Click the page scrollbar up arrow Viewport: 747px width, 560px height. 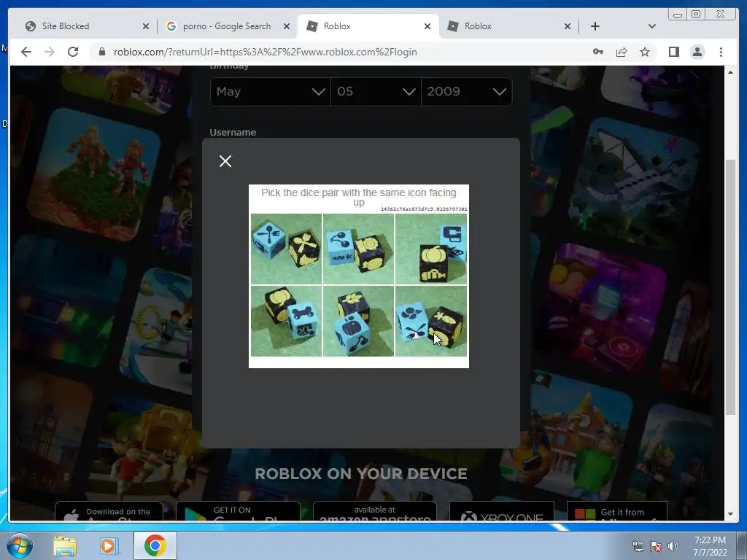[730, 72]
